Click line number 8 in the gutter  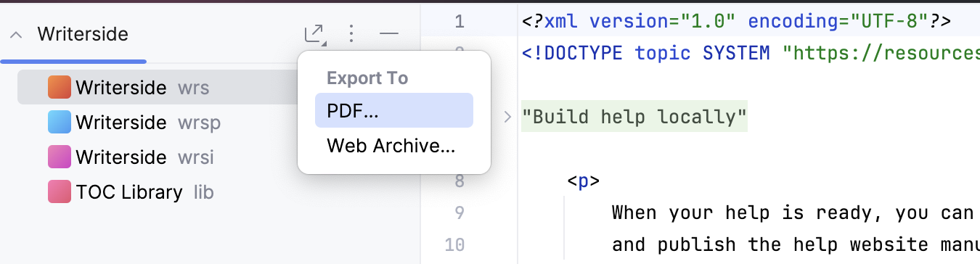pos(459,181)
